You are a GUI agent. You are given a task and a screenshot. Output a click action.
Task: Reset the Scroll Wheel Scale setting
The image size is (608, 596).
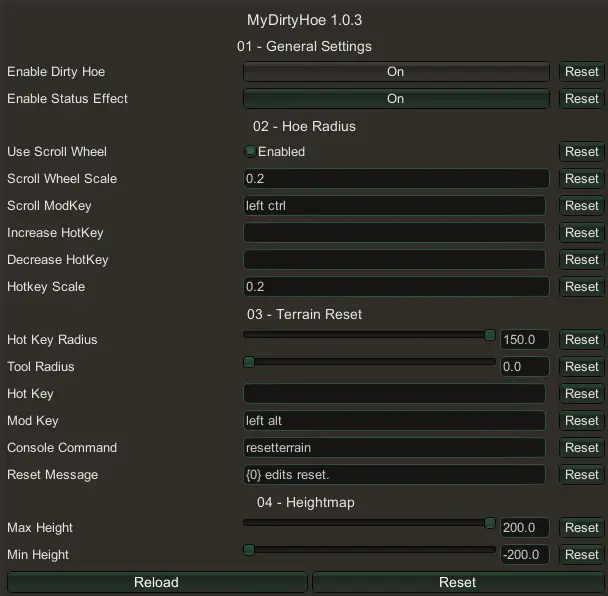point(581,179)
